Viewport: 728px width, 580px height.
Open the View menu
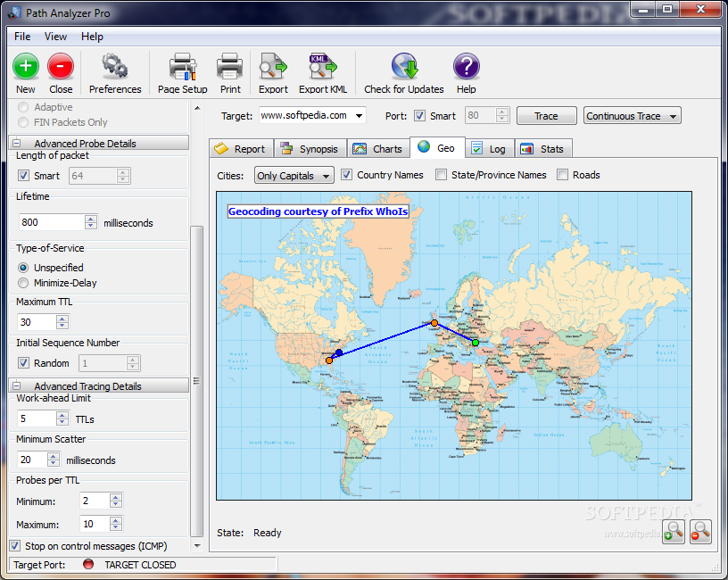(55, 37)
